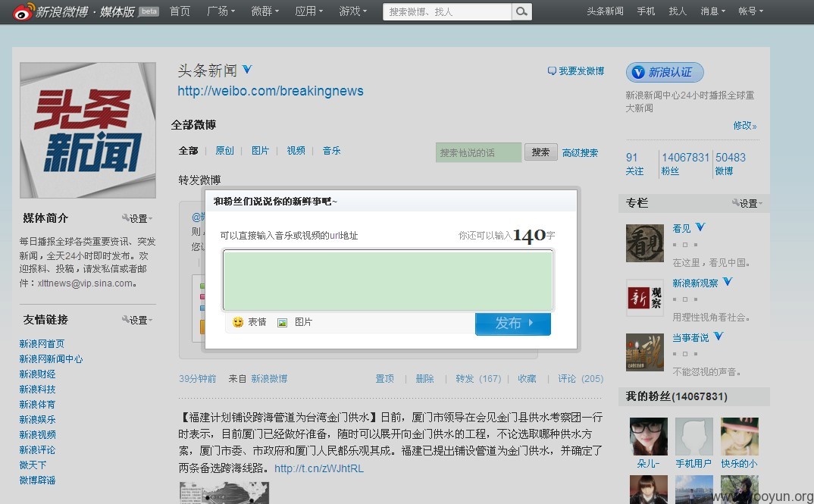This screenshot has height=504, width=814.
Task: Click the 搜索 button next to 搜索他说的话
Action: point(540,152)
